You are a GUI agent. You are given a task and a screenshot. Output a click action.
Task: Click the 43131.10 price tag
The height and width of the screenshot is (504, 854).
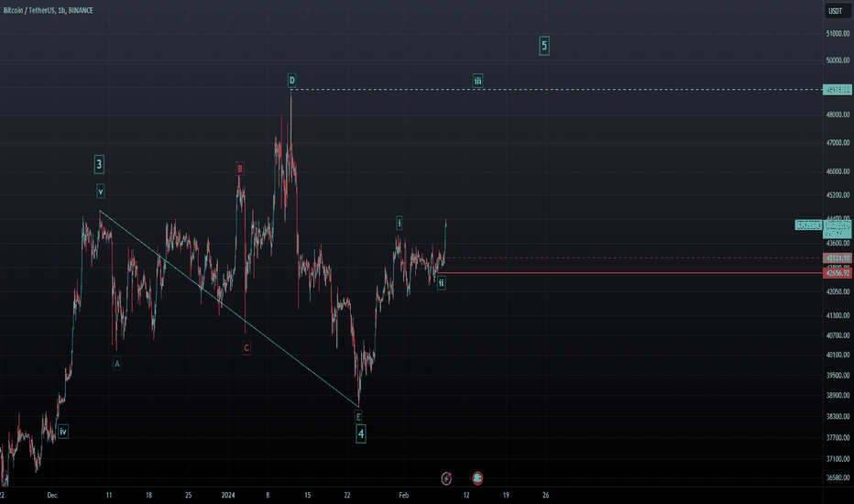[838, 258]
